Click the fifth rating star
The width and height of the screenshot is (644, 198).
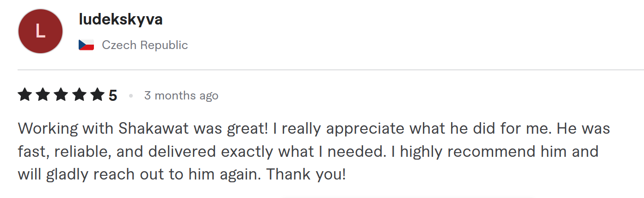click(x=97, y=95)
